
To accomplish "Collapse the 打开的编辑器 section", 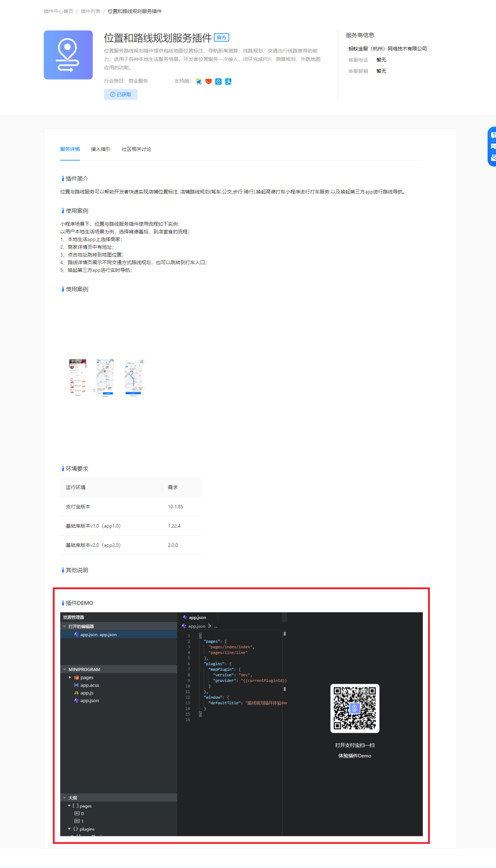I will (64, 626).
